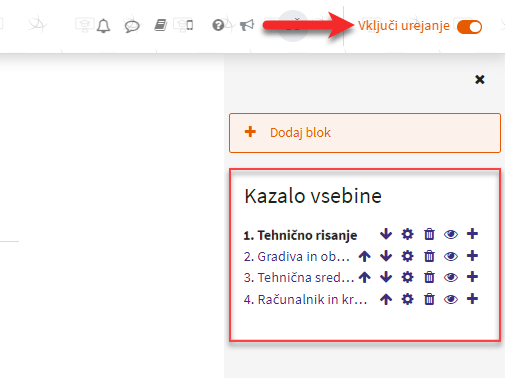Hide chapter 1 Tehnično risanje with eye icon
The width and height of the screenshot is (505, 378).
pyautogui.click(x=451, y=235)
